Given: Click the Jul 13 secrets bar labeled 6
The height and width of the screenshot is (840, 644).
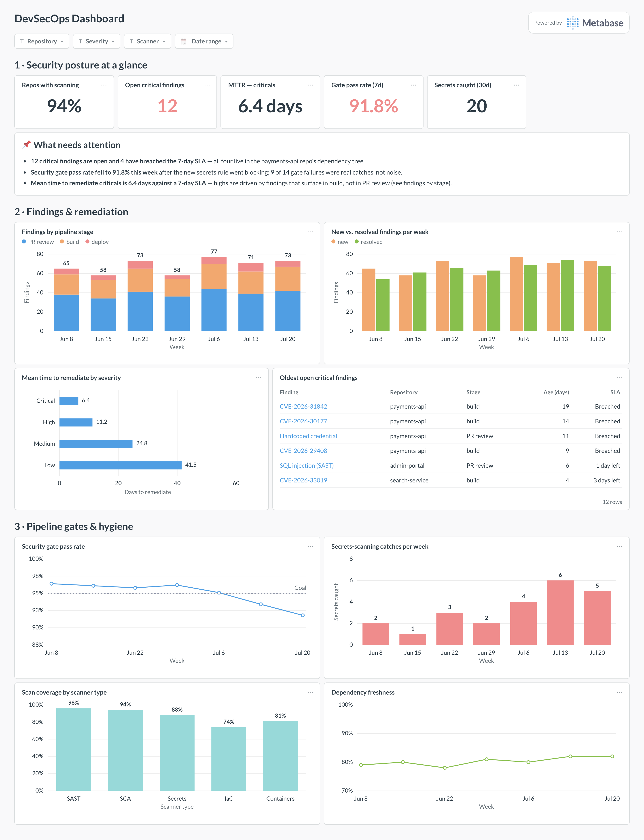Looking at the screenshot, I should point(560,613).
